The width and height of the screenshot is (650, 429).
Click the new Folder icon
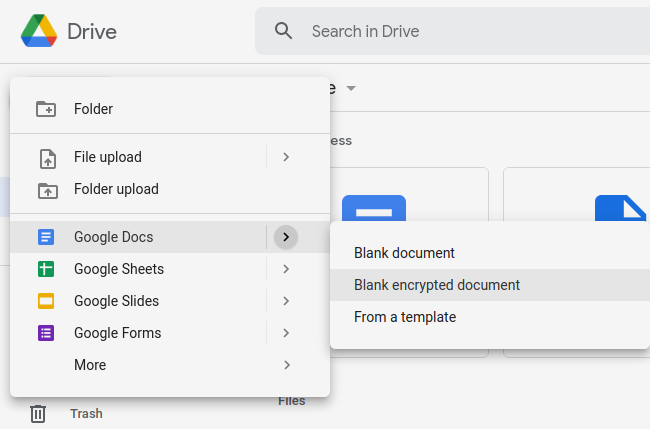click(46, 109)
